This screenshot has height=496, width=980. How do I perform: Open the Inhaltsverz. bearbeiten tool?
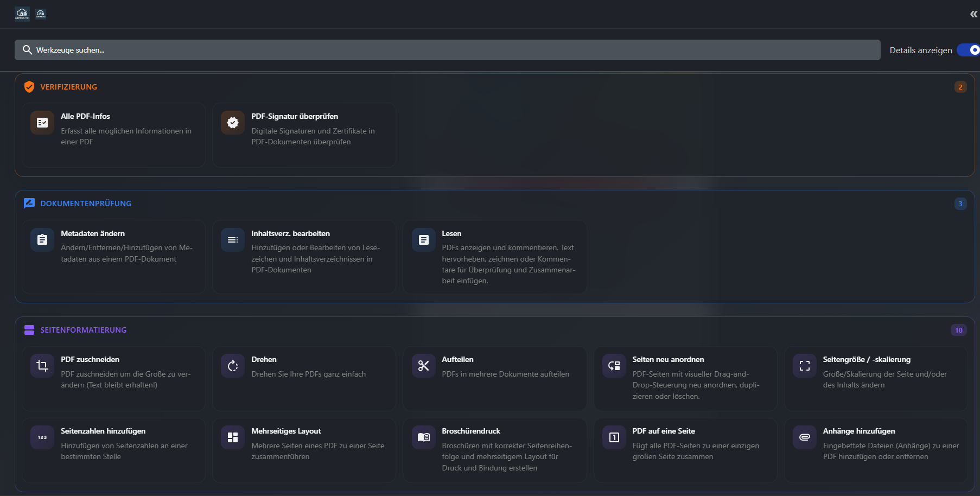point(304,256)
